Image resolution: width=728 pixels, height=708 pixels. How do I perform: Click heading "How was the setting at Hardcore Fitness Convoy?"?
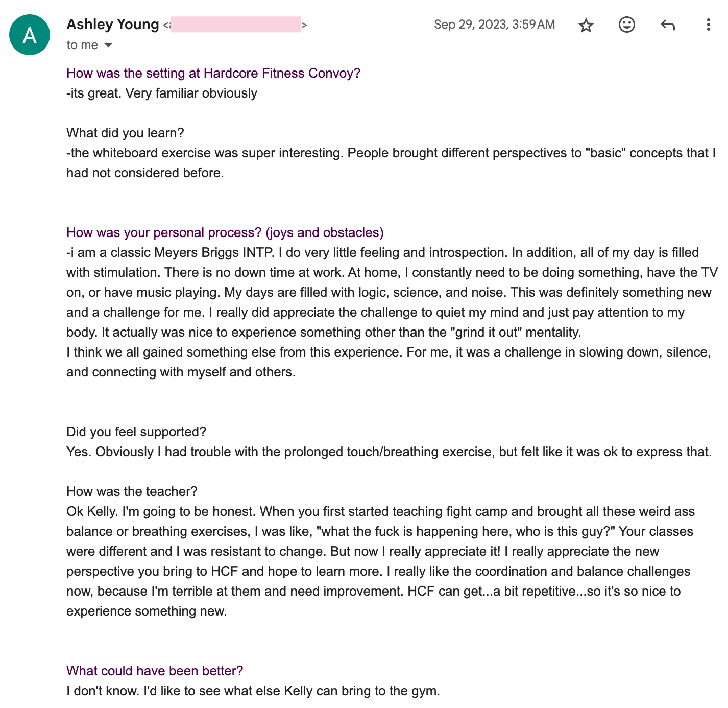213,73
